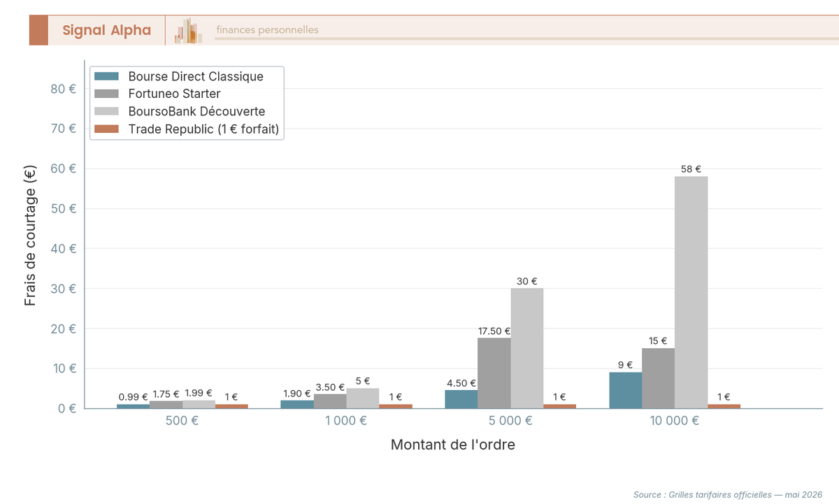Click the 'finances personnelles' header text
Image resolution: width=839 pixels, height=504 pixels.
pos(267,30)
